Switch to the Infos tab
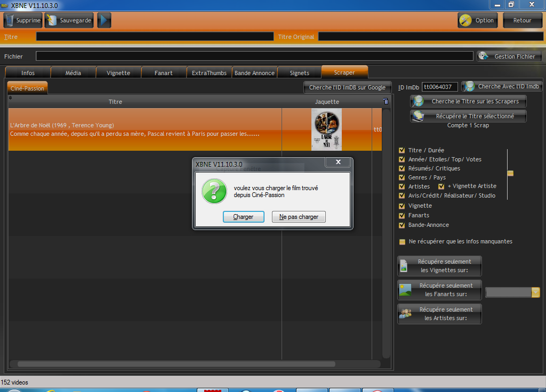The height and width of the screenshot is (392, 546). pos(28,72)
